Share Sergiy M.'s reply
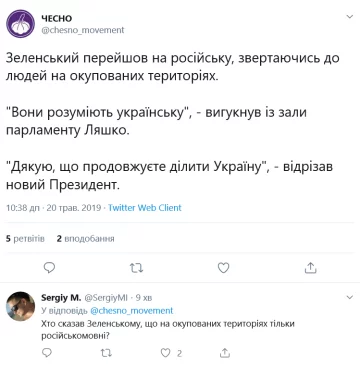 click(225, 352)
